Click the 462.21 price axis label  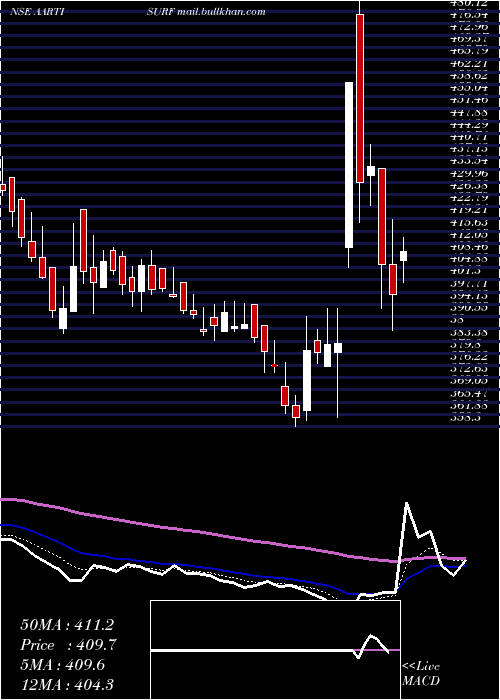point(467,64)
